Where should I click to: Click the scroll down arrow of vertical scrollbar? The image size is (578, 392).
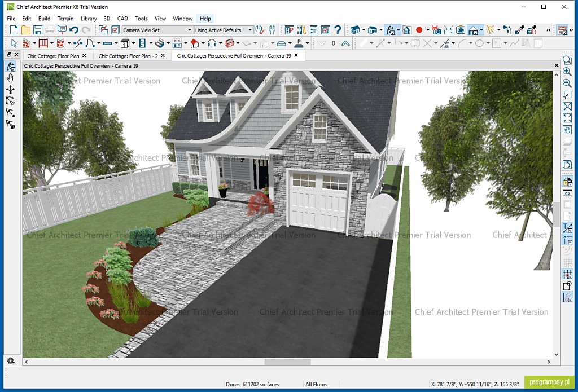[556, 354]
